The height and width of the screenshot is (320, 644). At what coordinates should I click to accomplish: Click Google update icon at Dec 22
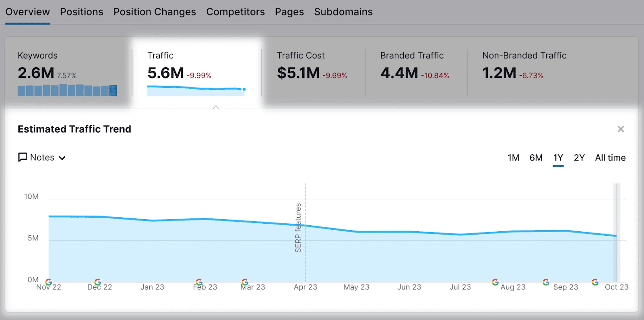[x=97, y=282]
